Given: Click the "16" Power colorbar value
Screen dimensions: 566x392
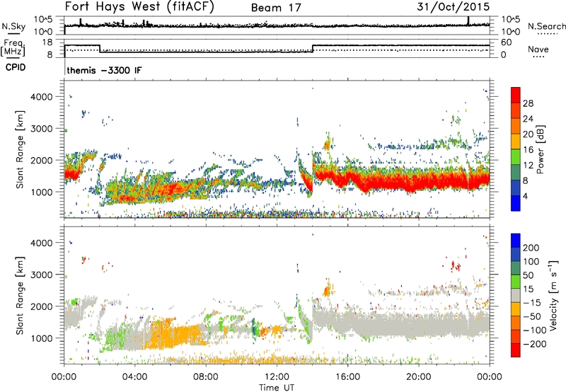Looking at the screenshot, I should tap(528, 150).
